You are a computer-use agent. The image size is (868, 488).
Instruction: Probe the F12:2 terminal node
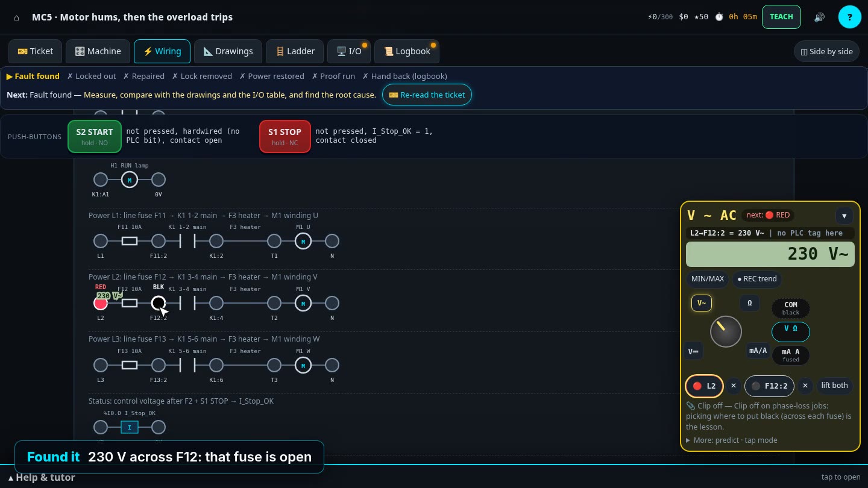[x=159, y=303]
